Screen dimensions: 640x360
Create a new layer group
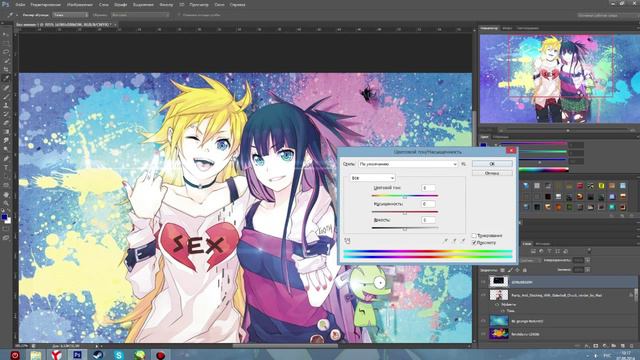click(613, 346)
